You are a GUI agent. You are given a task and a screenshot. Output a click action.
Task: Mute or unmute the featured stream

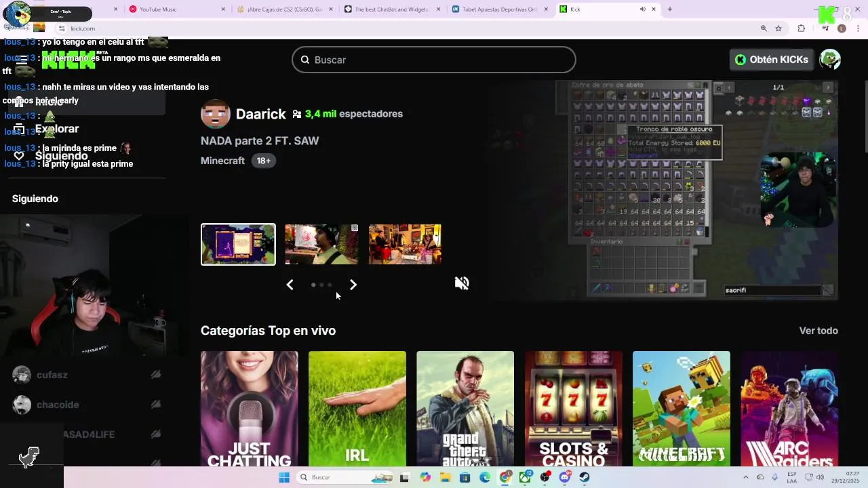click(x=462, y=283)
